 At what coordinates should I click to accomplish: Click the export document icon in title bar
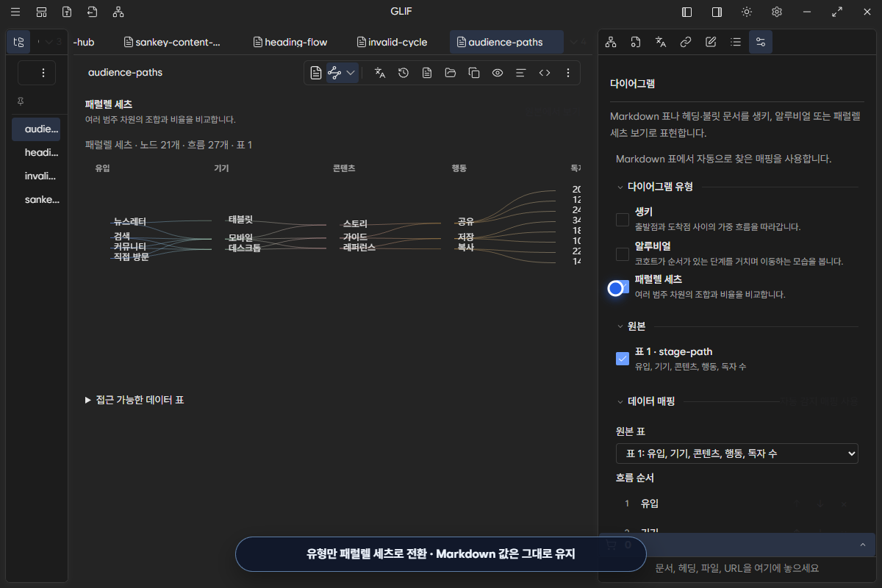point(67,12)
